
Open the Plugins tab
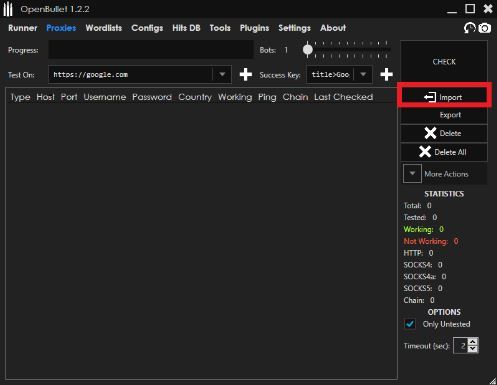click(x=254, y=28)
